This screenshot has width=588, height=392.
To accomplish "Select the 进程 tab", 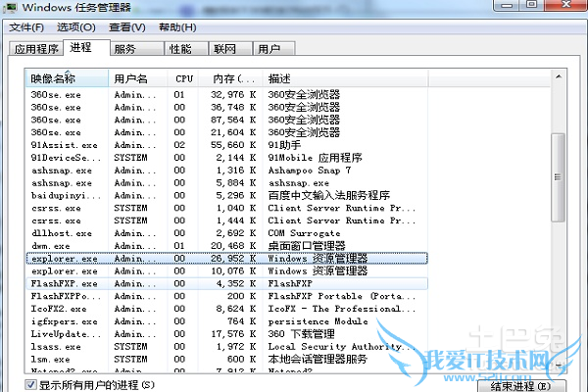I will [x=86, y=48].
